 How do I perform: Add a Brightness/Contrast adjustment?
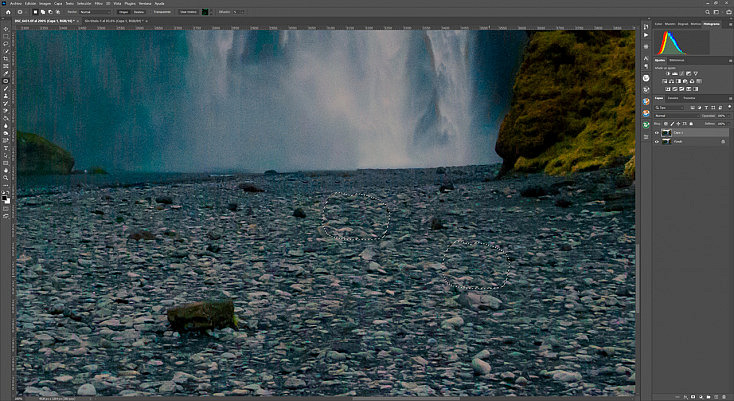668,73
